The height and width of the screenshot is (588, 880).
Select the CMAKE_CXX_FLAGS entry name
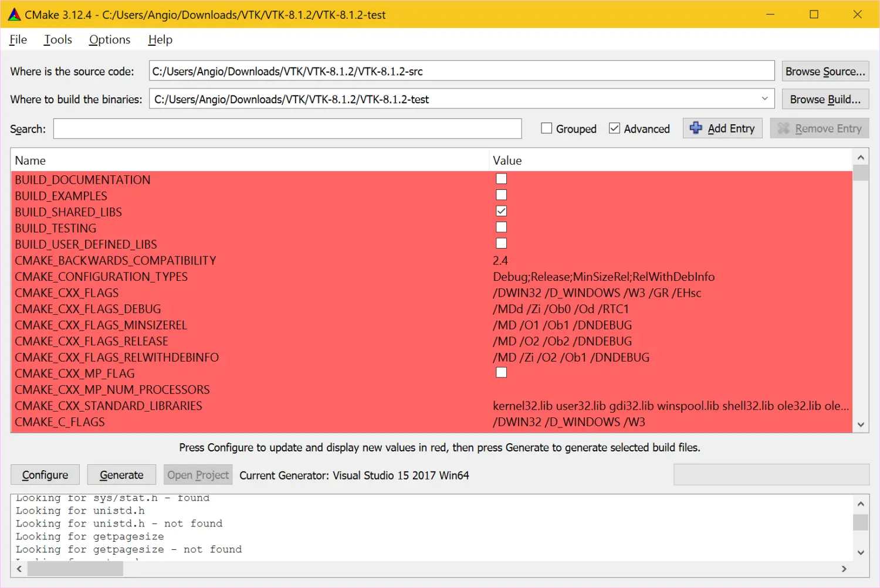click(x=67, y=293)
